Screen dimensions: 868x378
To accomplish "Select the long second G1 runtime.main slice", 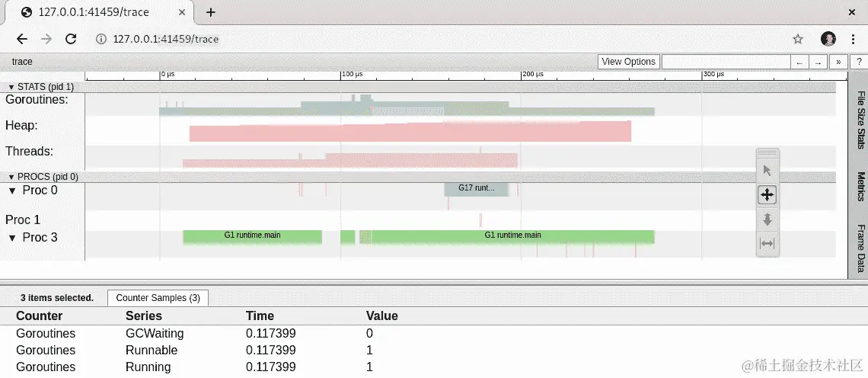I will [512, 235].
